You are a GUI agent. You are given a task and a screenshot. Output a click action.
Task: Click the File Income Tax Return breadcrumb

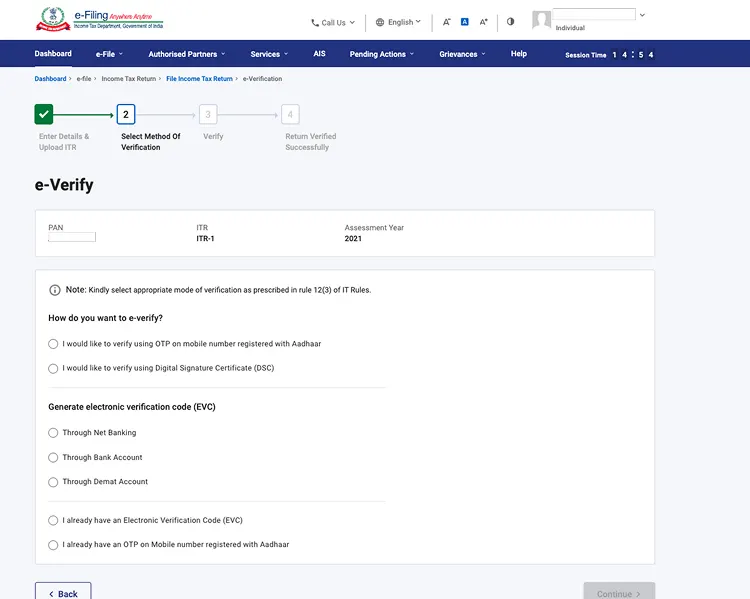click(x=199, y=78)
